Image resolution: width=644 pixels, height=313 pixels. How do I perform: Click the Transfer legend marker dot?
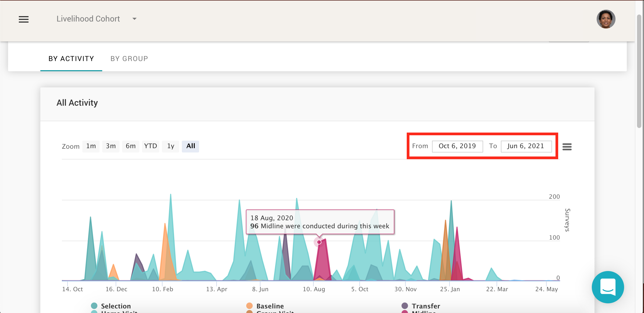point(405,306)
